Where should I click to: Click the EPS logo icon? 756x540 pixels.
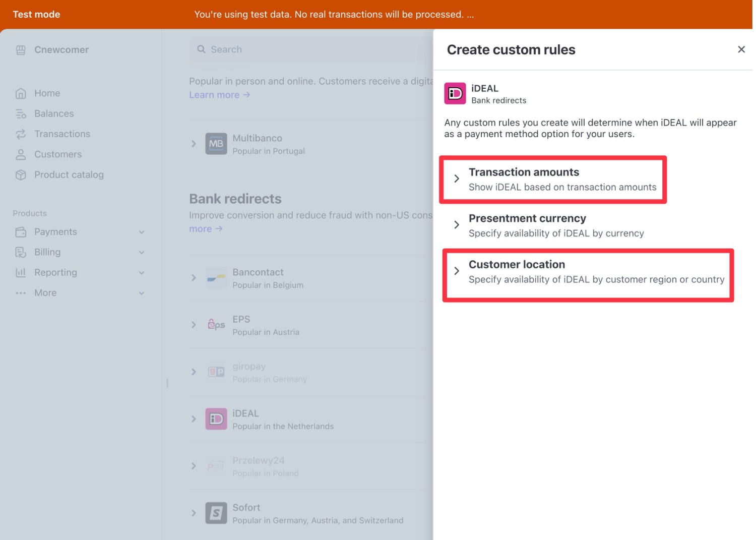click(216, 325)
